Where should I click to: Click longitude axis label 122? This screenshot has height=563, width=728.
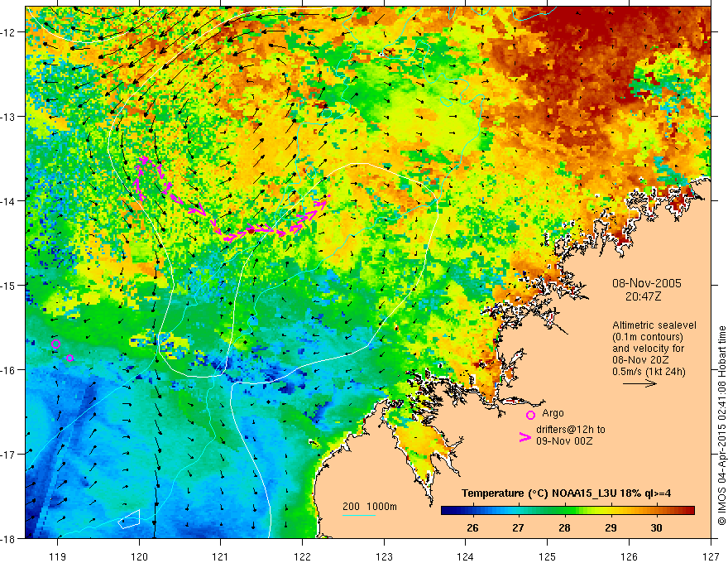pyautogui.click(x=302, y=556)
